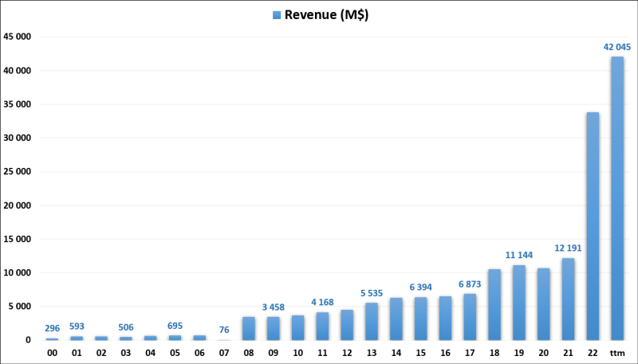
Task: Click the 25 000 y-axis label
Action: [x=17, y=172]
